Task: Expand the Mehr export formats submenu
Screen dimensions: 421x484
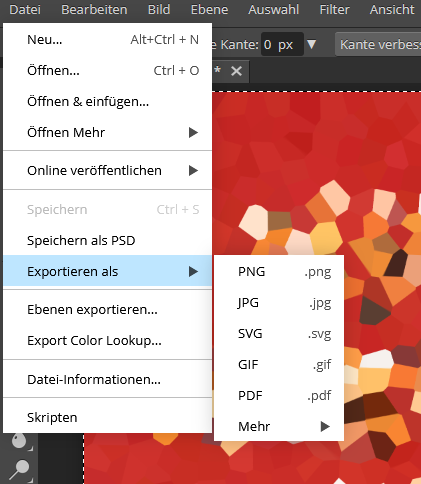Action: (x=279, y=426)
